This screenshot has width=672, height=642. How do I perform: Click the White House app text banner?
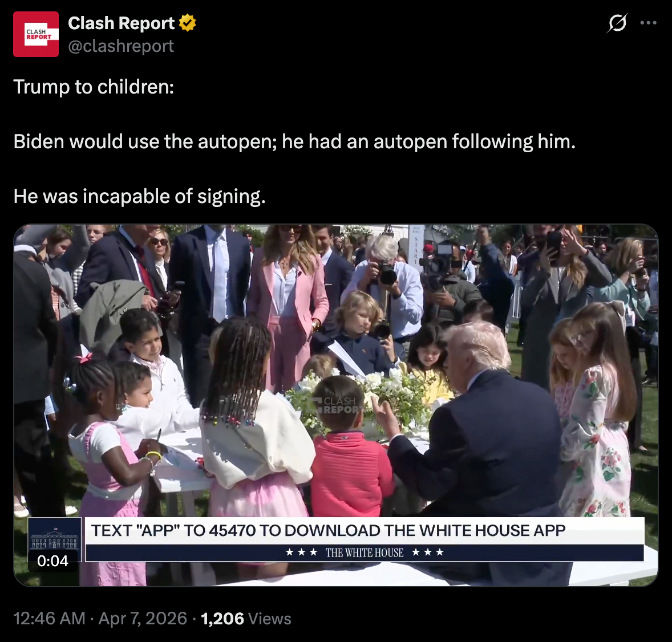(x=365, y=531)
